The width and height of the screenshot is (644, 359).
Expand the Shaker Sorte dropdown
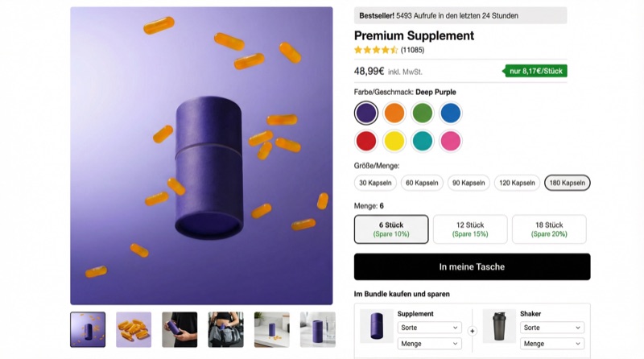click(x=552, y=328)
